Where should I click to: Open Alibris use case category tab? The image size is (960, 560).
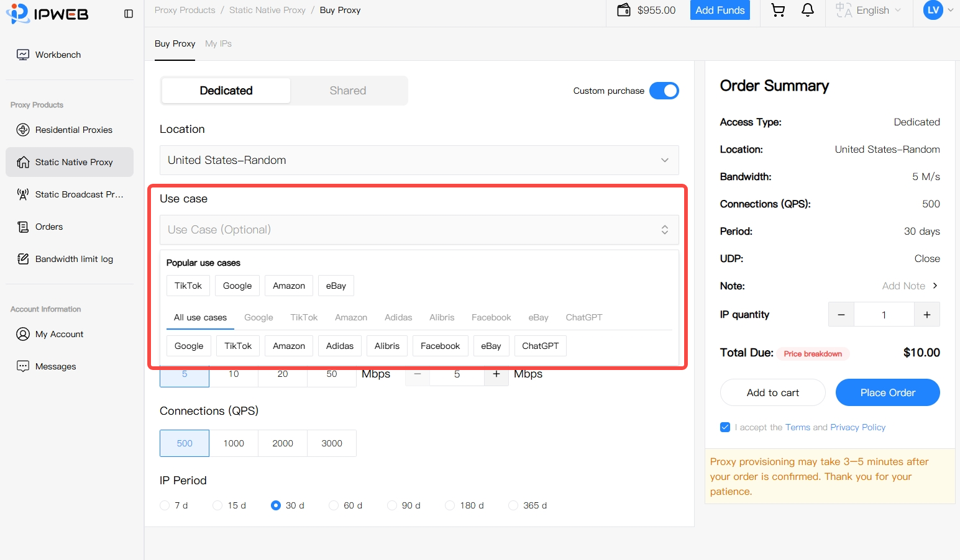pos(442,317)
